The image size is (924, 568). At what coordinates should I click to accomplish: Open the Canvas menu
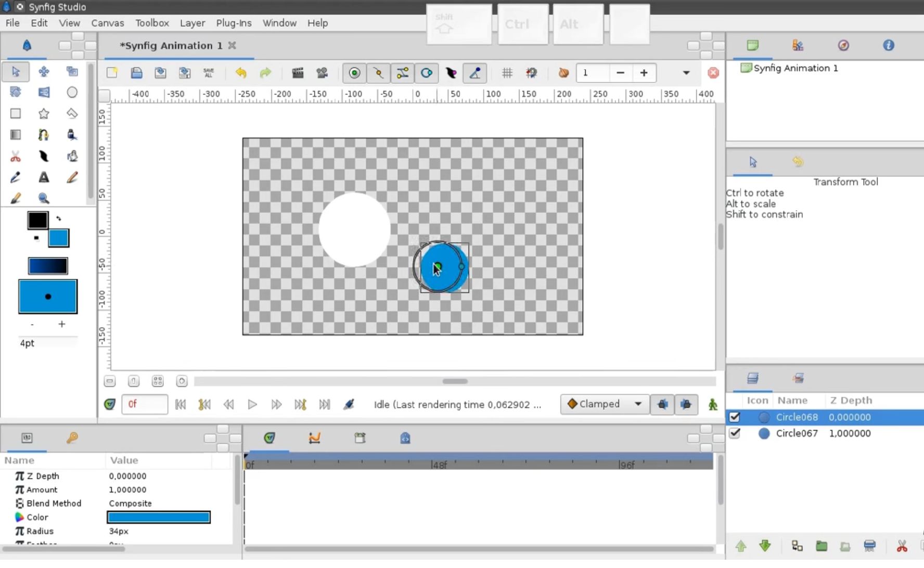coord(108,23)
